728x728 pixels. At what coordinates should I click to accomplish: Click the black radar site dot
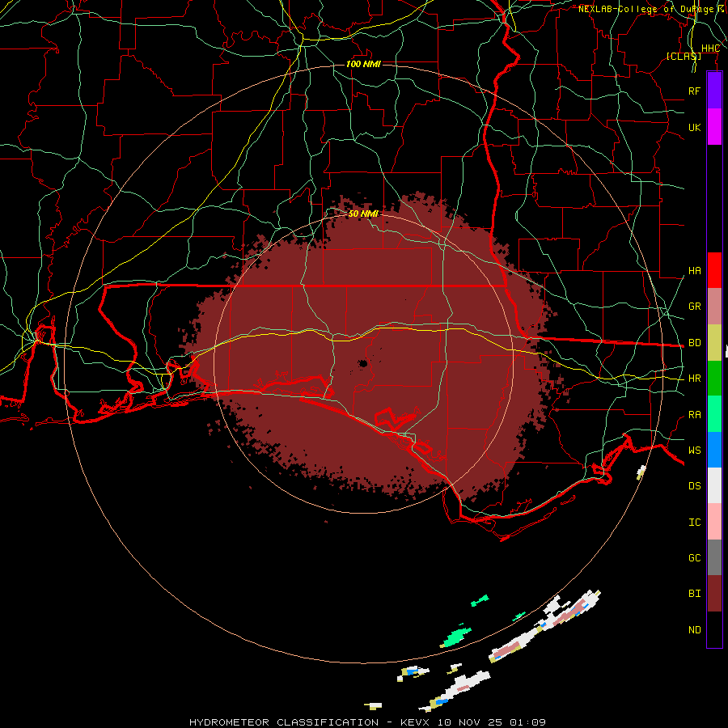click(362, 363)
